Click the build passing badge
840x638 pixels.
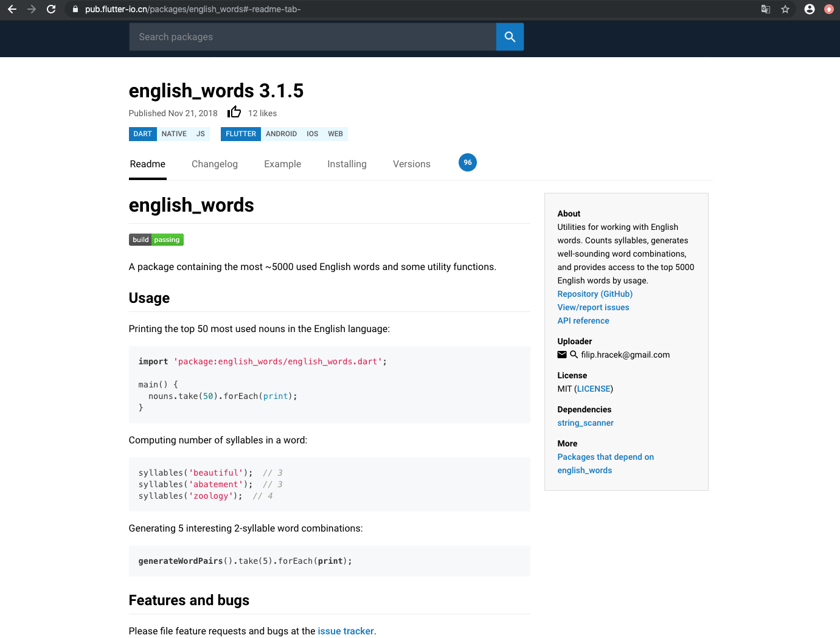coord(156,240)
